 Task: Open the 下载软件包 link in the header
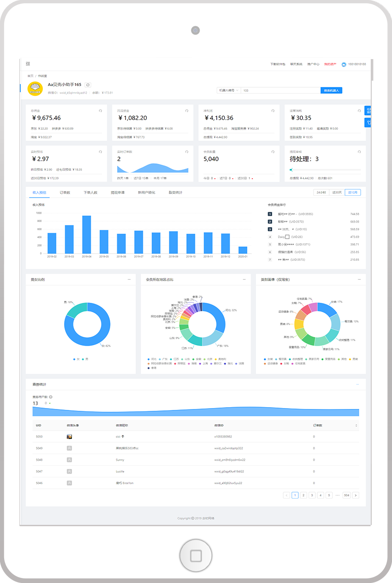(x=278, y=64)
